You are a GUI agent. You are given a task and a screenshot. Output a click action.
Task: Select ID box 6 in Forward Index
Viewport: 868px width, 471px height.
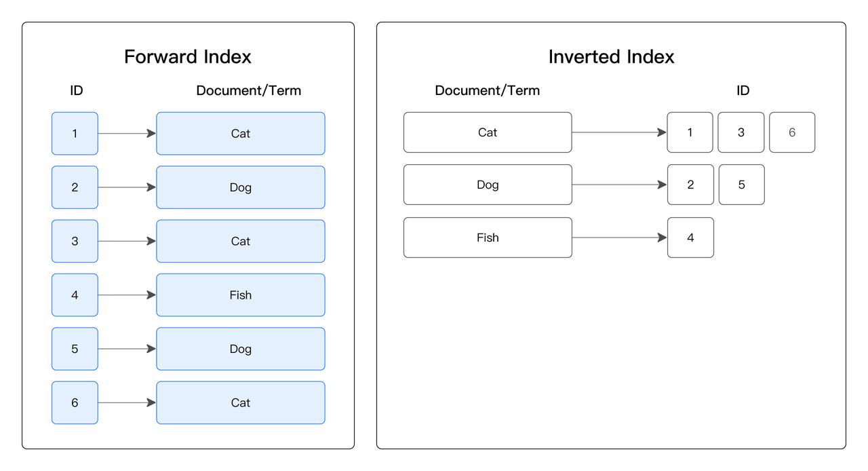pos(75,402)
